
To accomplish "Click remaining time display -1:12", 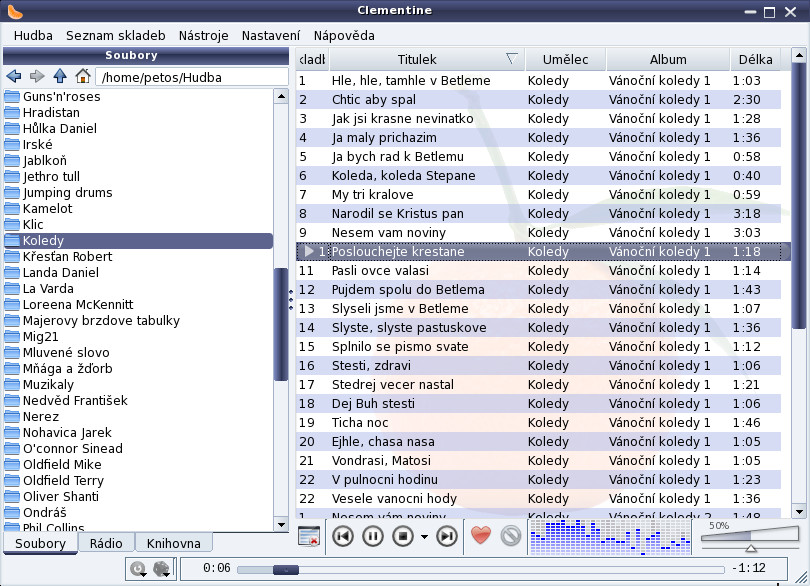I will tap(749, 568).
